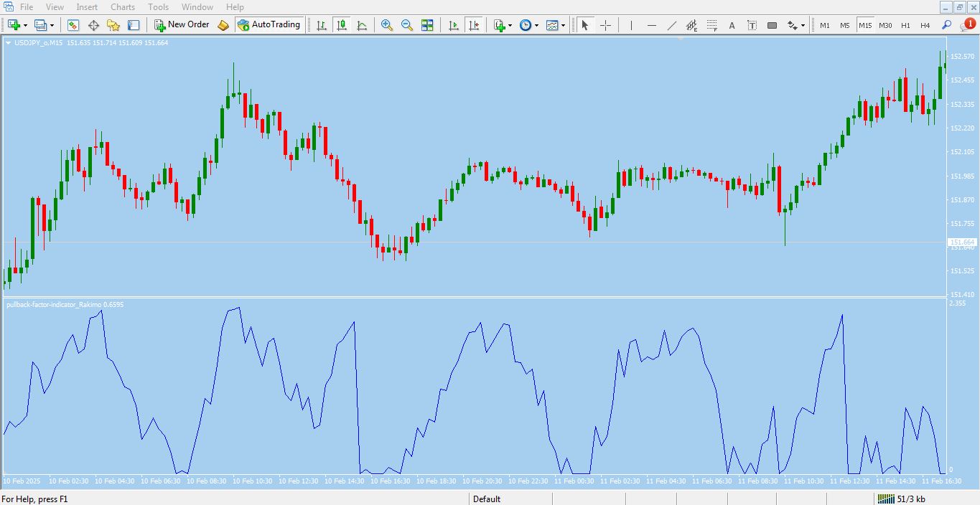Open the Charts menu

click(x=123, y=7)
